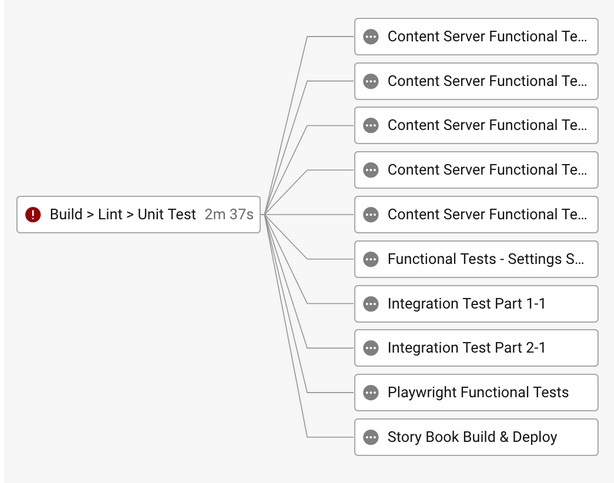Open Story Book Build & Deploy job
Viewport: 614px width, 483px height.
tap(476, 437)
